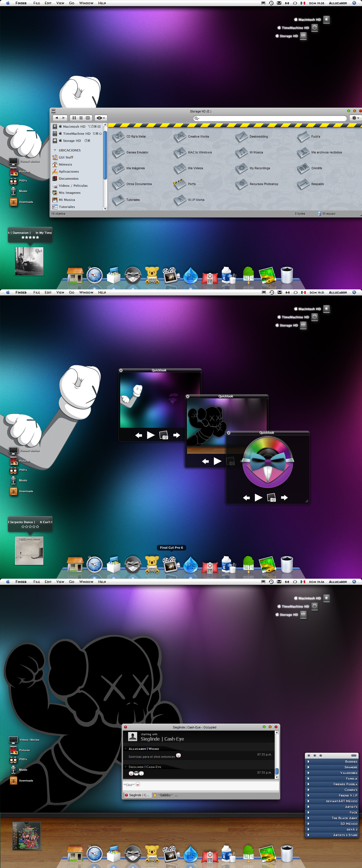Select Videos / Peliculas in Finder sidebar

(x=70, y=186)
